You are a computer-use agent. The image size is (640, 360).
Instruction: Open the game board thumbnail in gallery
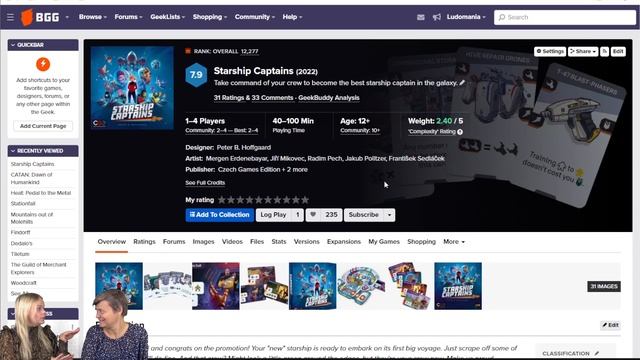[x=361, y=286]
